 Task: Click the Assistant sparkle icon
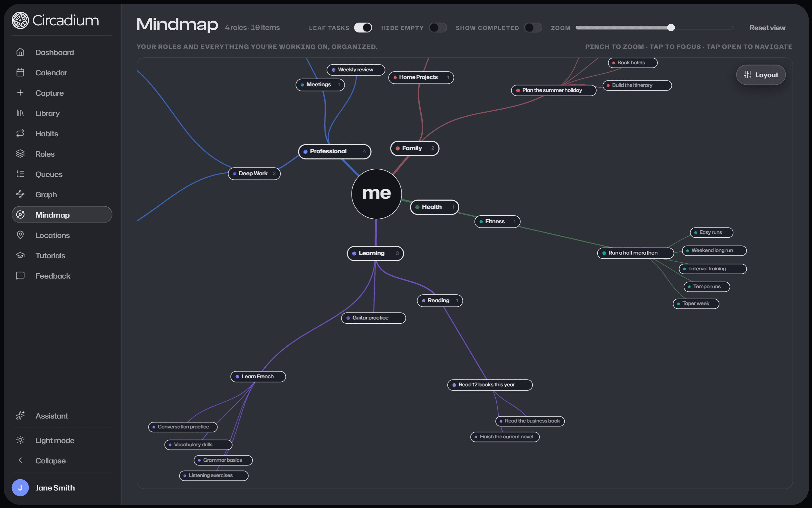pyautogui.click(x=20, y=416)
